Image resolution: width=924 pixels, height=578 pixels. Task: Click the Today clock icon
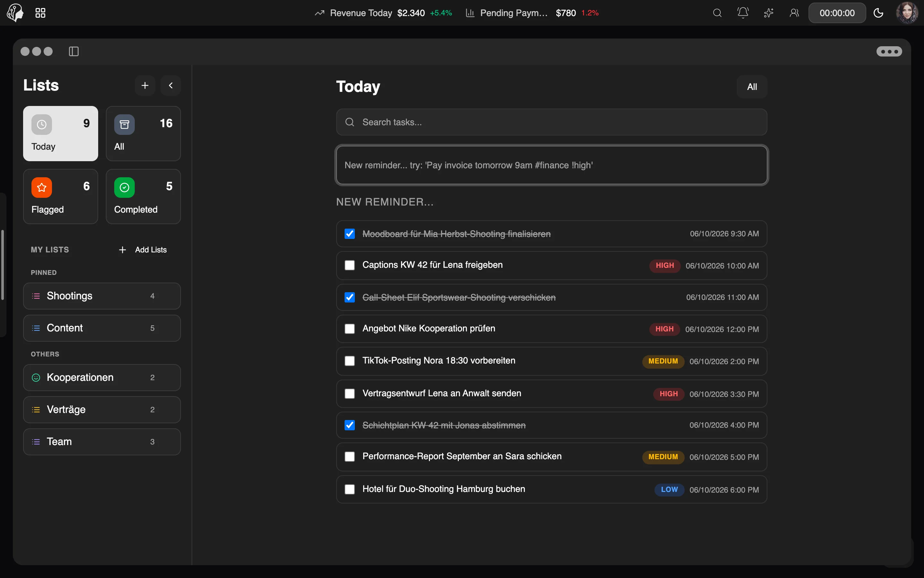click(x=42, y=125)
